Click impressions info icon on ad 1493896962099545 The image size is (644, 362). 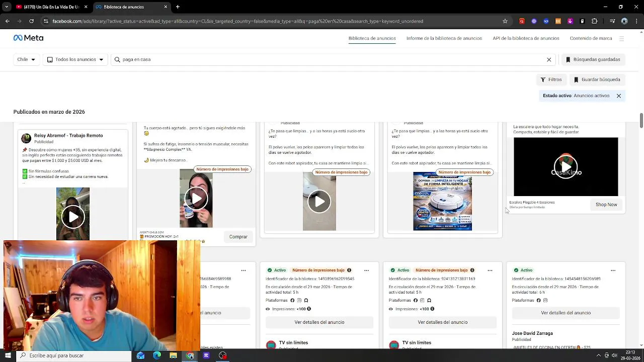[x=309, y=309]
